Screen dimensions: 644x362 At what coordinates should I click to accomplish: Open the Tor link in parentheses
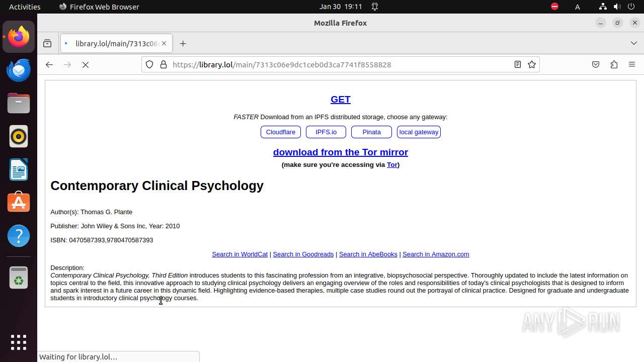click(392, 165)
